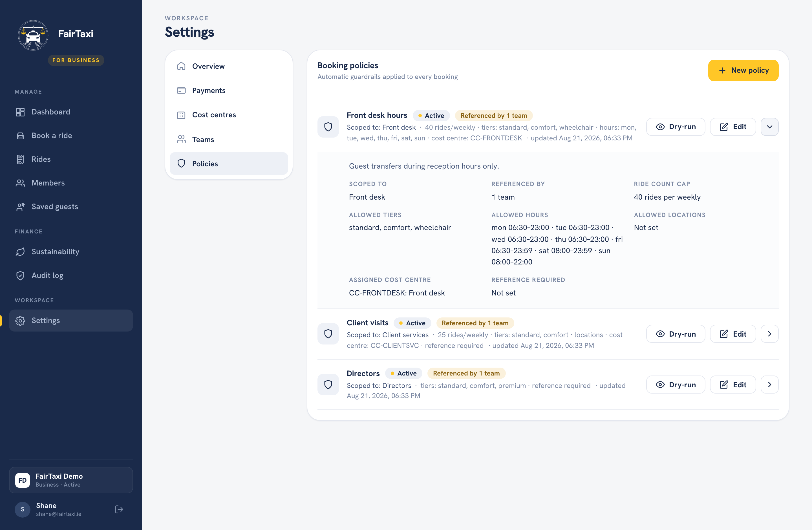Open Members in the sidebar
This screenshot has height=530, width=812.
(71, 183)
